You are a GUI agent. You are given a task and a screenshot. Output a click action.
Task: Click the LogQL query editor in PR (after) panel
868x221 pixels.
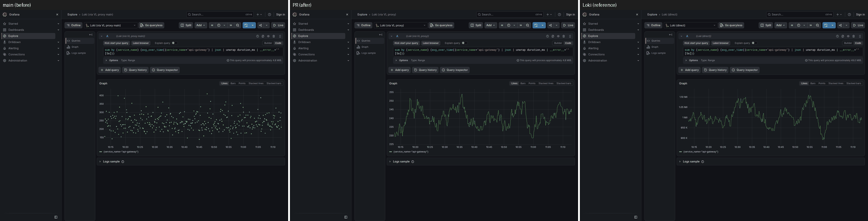(483, 52)
